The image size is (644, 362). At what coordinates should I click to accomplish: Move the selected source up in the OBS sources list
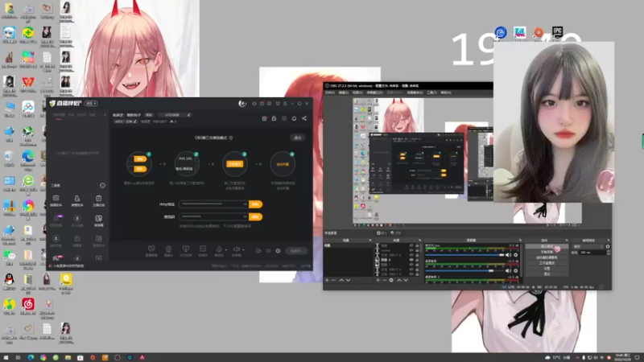(x=398, y=280)
